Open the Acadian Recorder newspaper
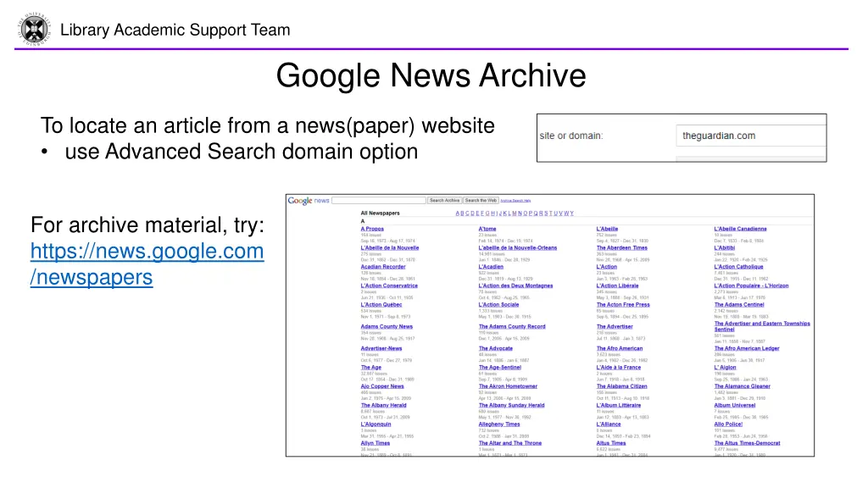 coord(383,267)
